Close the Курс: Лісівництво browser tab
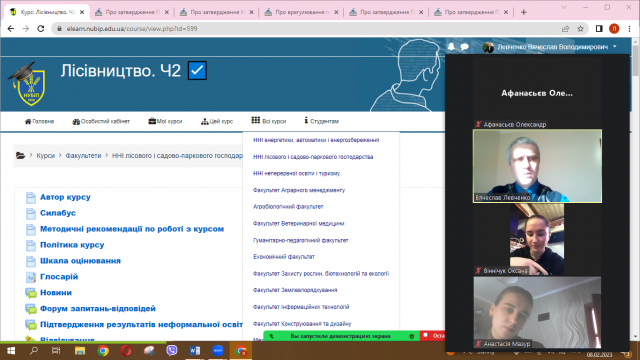 pos(82,12)
